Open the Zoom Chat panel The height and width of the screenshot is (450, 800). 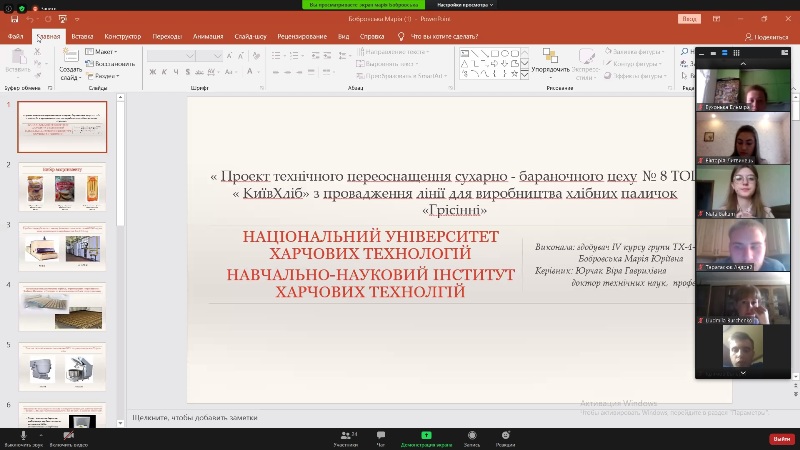click(380, 437)
